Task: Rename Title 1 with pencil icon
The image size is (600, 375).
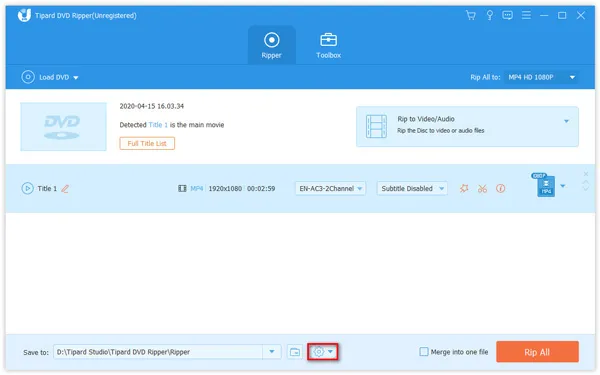Action: (x=65, y=189)
